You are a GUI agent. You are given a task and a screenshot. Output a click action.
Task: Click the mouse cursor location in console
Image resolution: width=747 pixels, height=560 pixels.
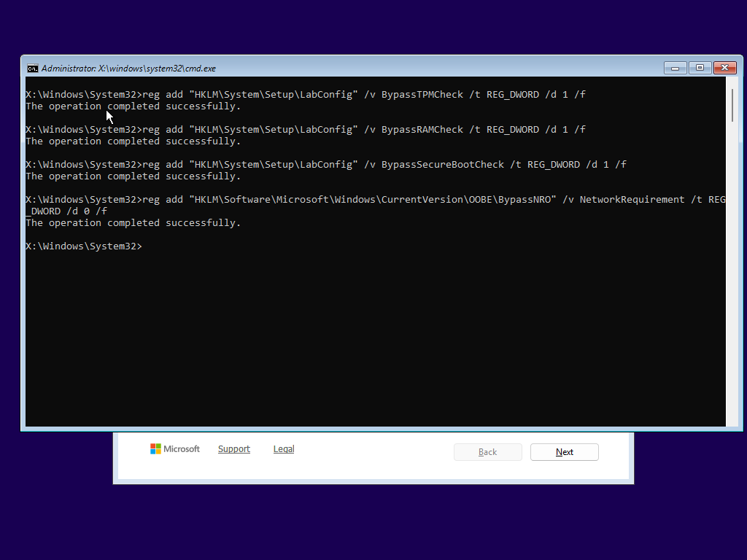108,115
